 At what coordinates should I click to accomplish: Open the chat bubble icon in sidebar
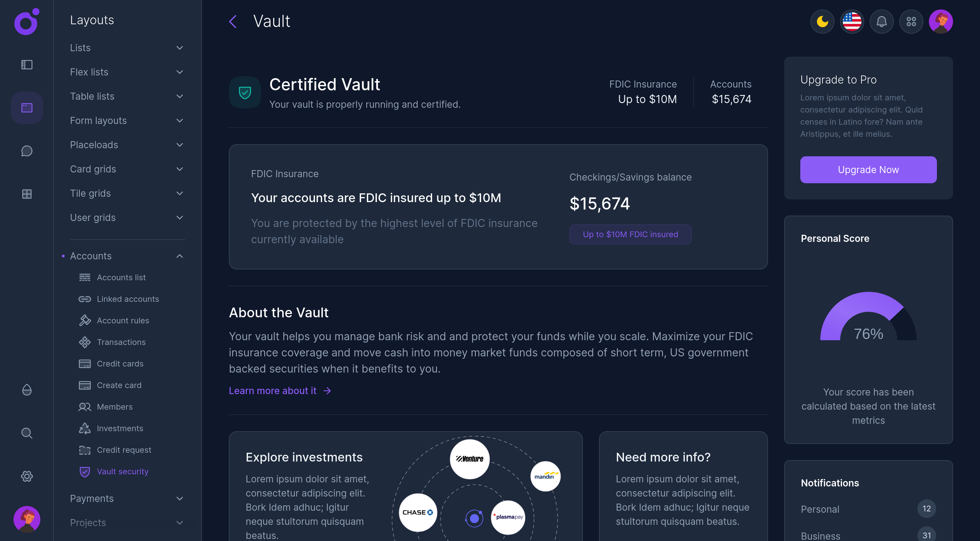27,151
